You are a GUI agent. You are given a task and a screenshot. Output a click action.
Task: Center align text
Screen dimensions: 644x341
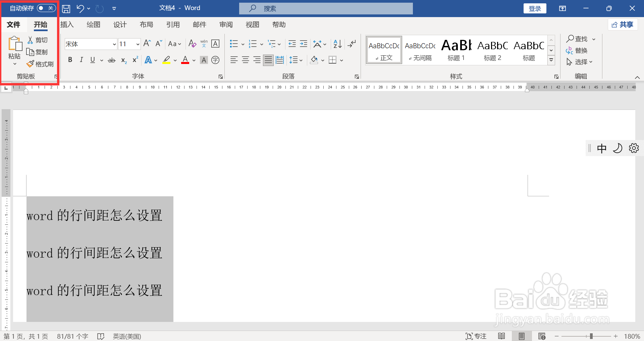point(245,60)
